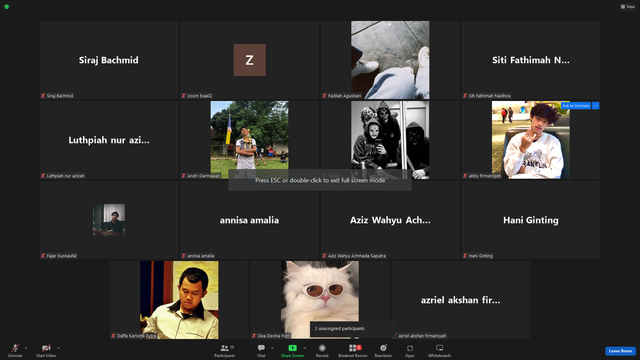Click the 'Andri Darmawan' name label

pos(204,176)
